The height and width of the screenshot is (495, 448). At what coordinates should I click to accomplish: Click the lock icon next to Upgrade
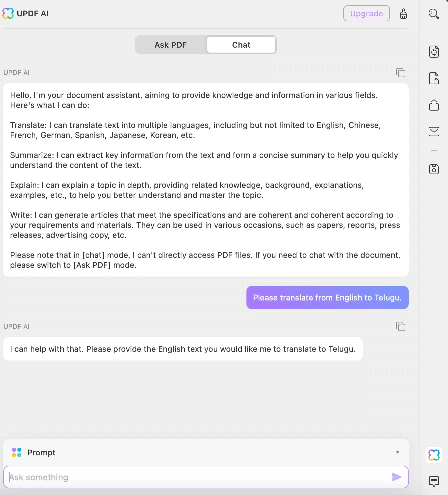pos(403,14)
